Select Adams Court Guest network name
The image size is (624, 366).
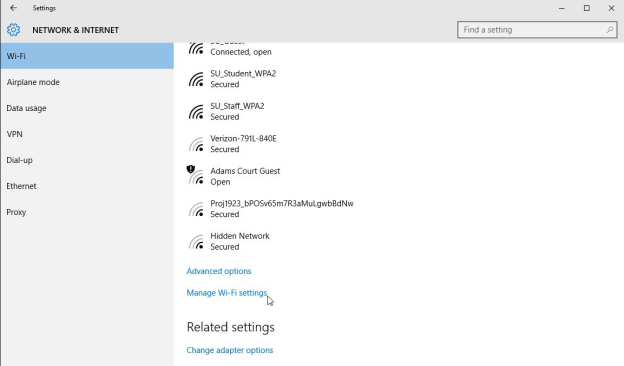[245, 171]
